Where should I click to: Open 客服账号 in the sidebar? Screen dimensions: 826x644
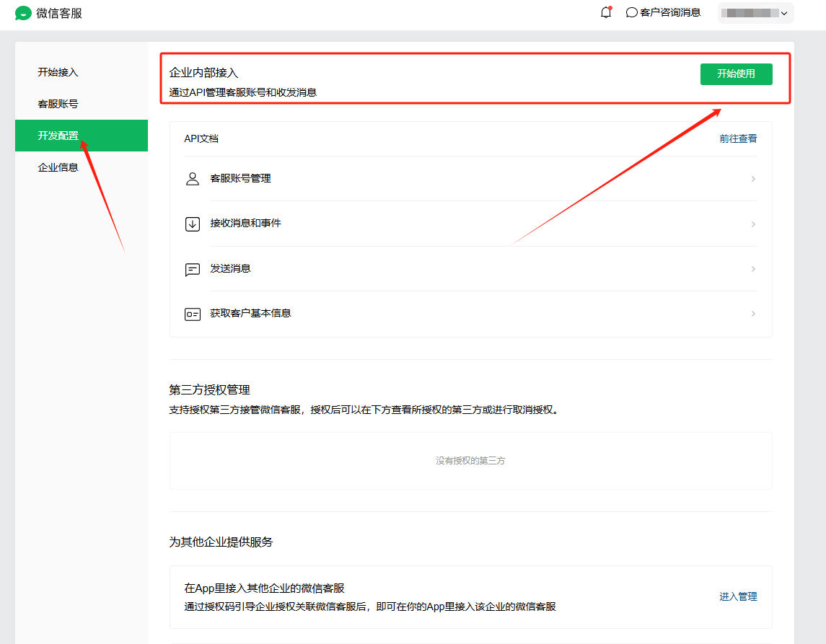click(x=58, y=104)
